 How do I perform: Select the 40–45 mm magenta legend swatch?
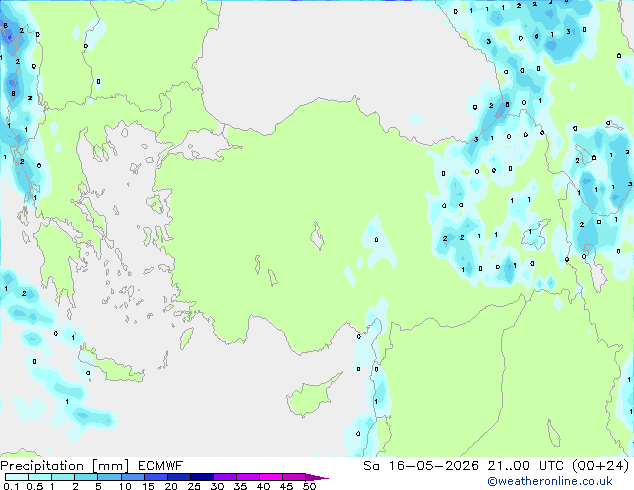click(271, 477)
